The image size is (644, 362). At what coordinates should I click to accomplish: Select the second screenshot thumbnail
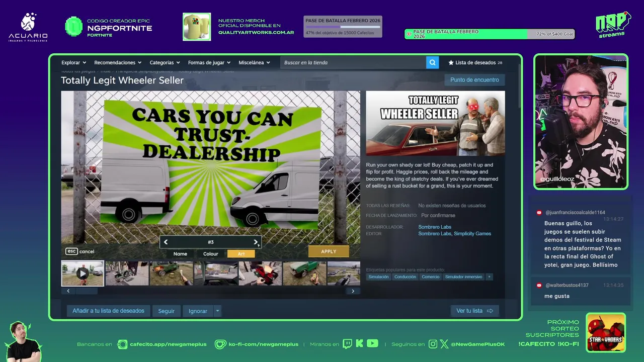coord(127,273)
